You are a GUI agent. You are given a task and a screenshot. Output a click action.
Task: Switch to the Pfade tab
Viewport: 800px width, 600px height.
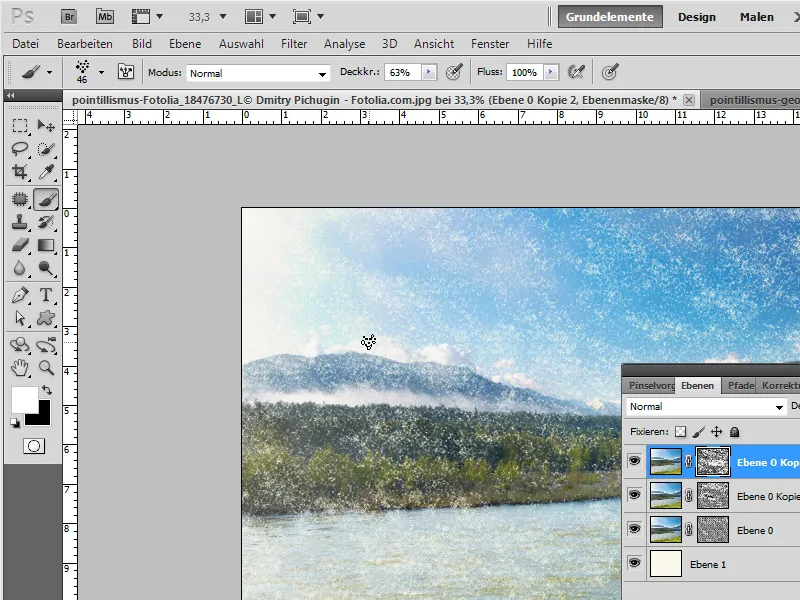tap(740, 386)
